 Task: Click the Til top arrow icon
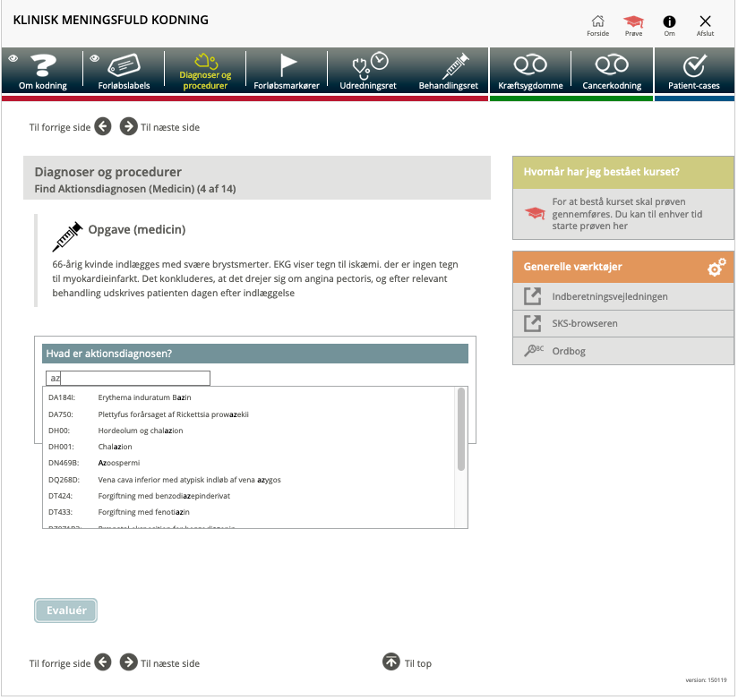[390, 662]
